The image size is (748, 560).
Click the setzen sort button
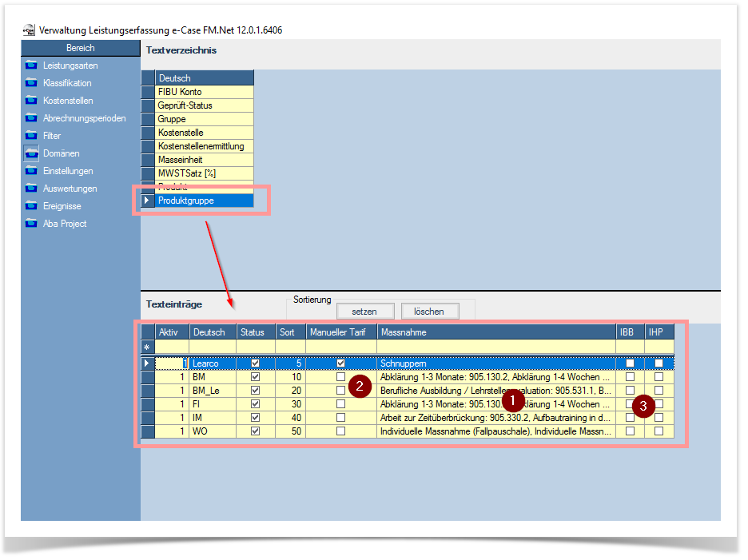coord(365,312)
